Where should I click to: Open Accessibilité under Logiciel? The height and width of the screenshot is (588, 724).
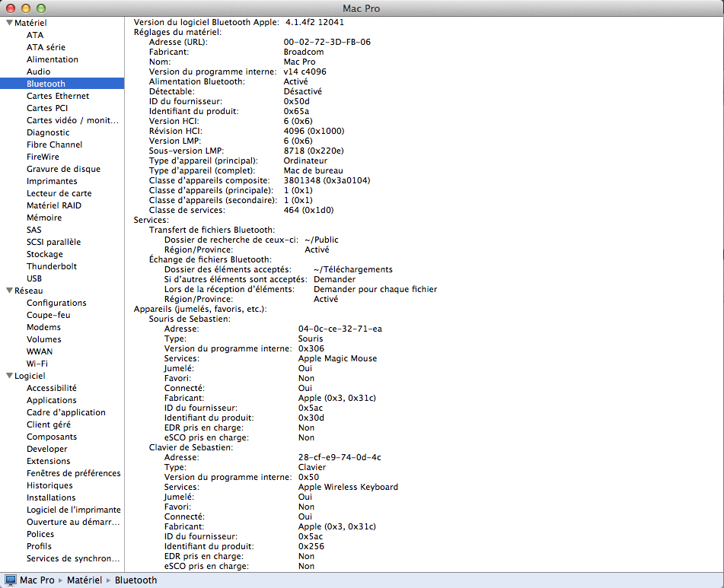tap(52, 388)
